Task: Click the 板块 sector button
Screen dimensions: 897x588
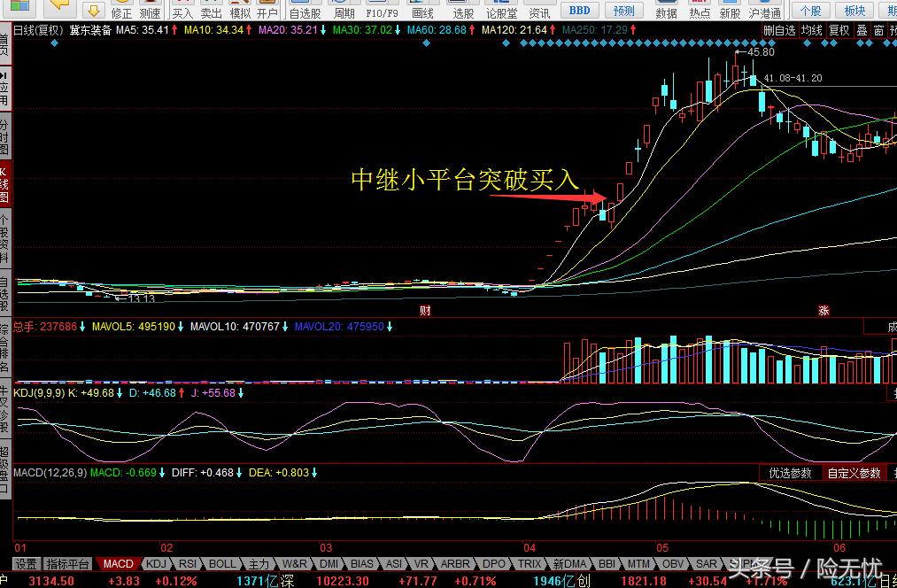Action: coord(854,10)
